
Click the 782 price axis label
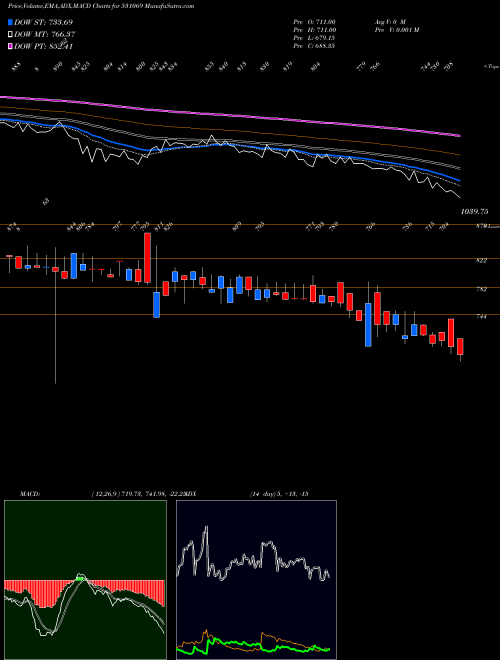[x=481, y=290]
